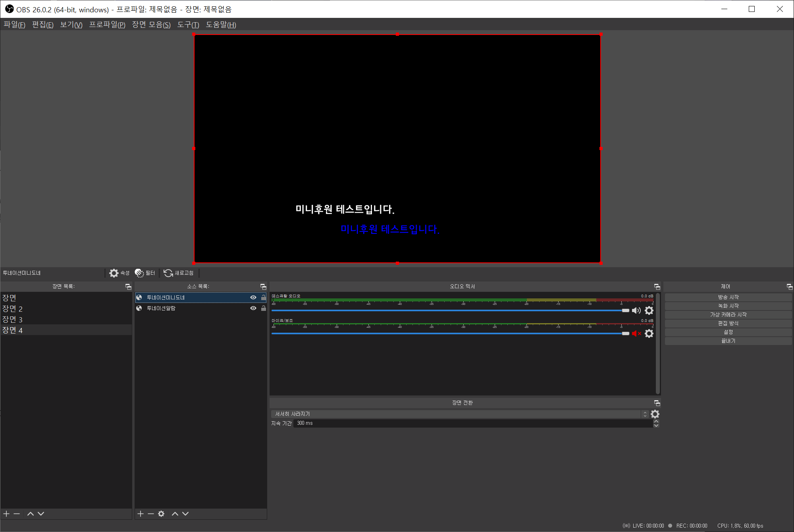Viewport: 794px width, 532px height.
Task: Add new source with plus icon
Action: point(141,514)
